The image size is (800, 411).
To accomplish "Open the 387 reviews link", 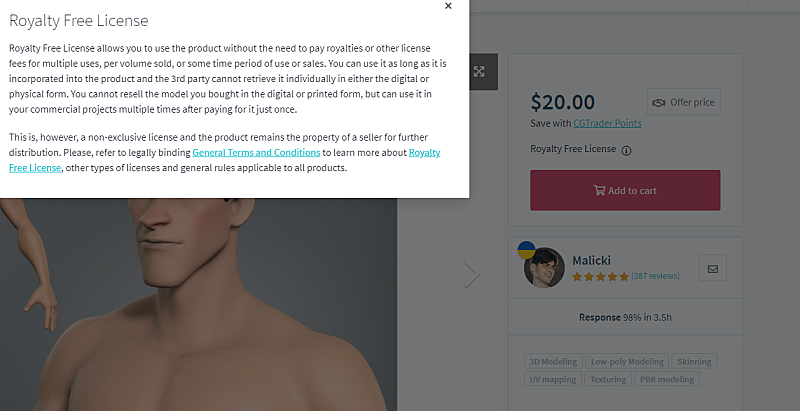I will [655, 276].
